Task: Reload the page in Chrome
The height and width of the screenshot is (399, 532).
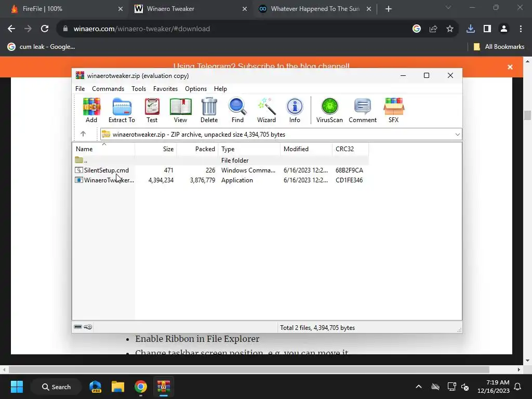Action: click(x=45, y=29)
